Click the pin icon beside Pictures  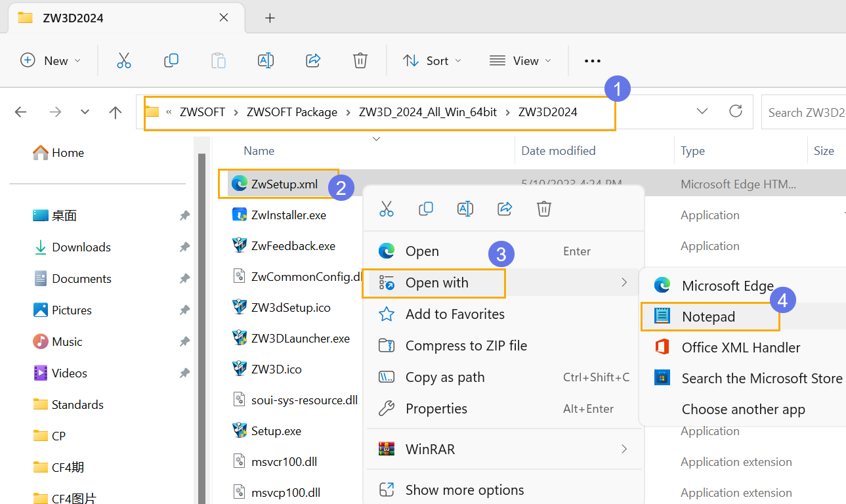184,310
